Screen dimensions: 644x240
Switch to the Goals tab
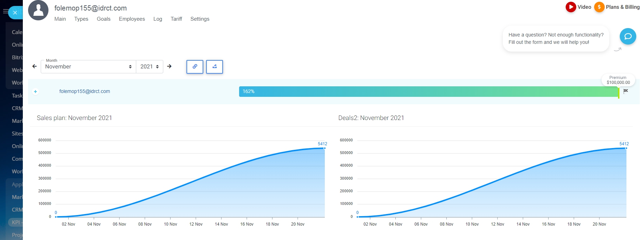point(104,19)
